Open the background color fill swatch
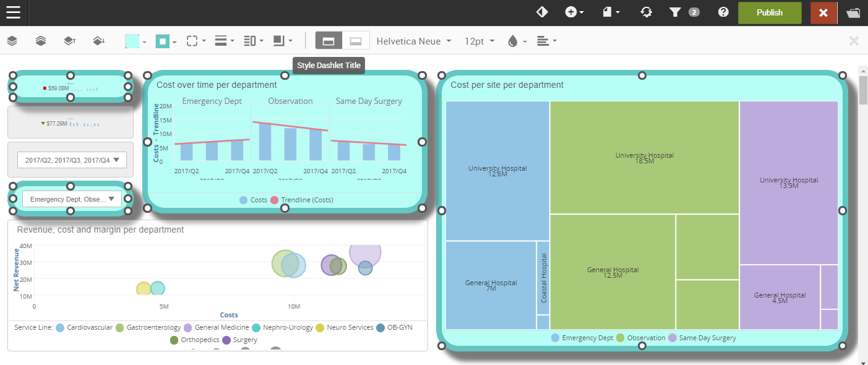Viewport: 868px width, 365px height. (135, 41)
